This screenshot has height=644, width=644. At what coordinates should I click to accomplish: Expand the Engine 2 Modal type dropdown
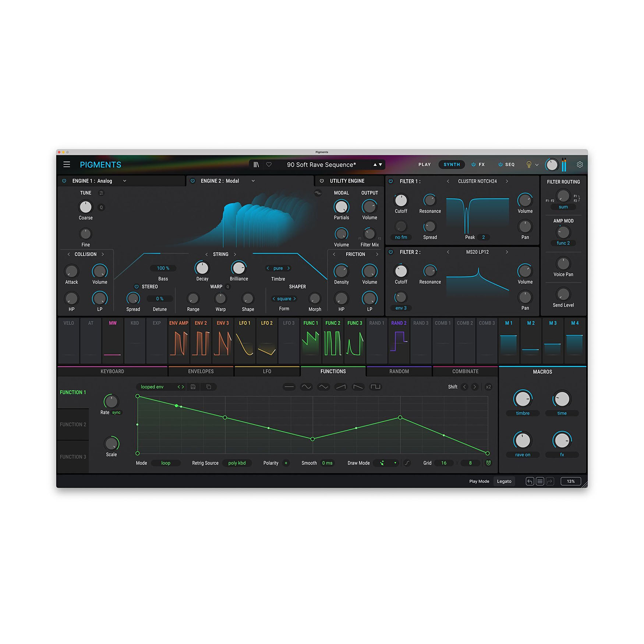(253, 181)
